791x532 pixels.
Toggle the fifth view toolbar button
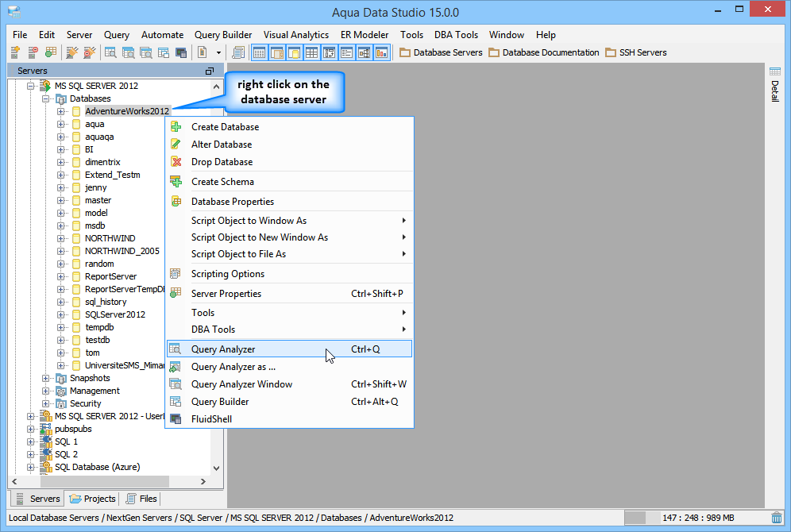click(330, 52)
